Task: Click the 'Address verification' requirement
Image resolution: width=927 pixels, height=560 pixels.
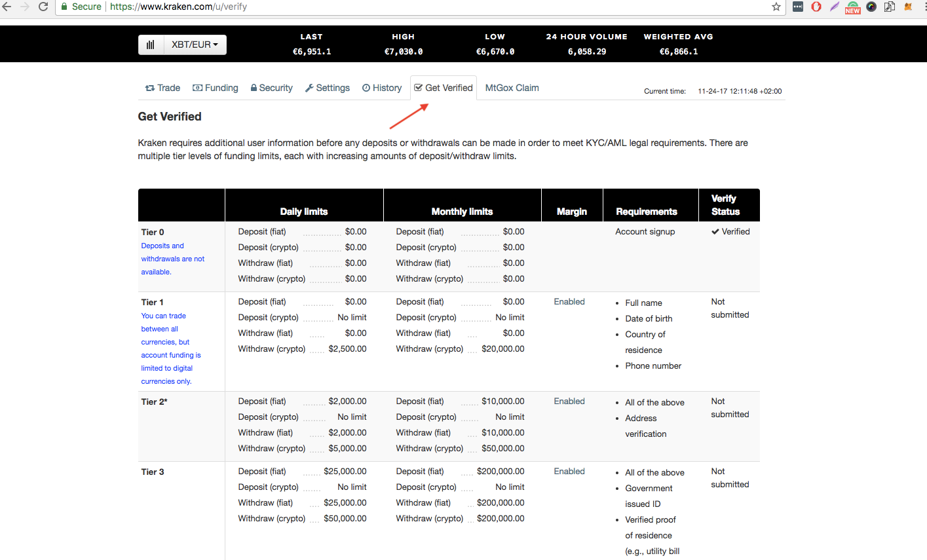Action: point(645,426)
